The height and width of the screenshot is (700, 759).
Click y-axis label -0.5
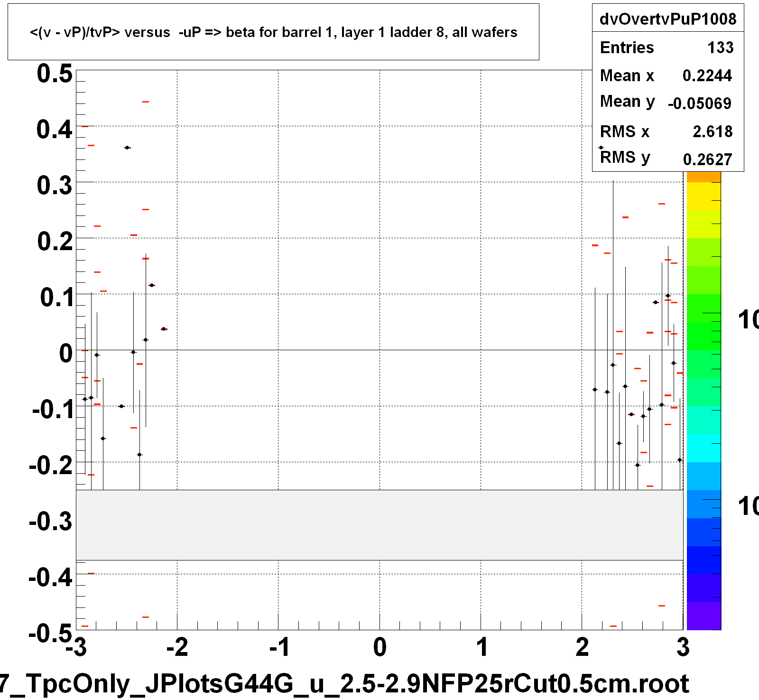(50, 633)
